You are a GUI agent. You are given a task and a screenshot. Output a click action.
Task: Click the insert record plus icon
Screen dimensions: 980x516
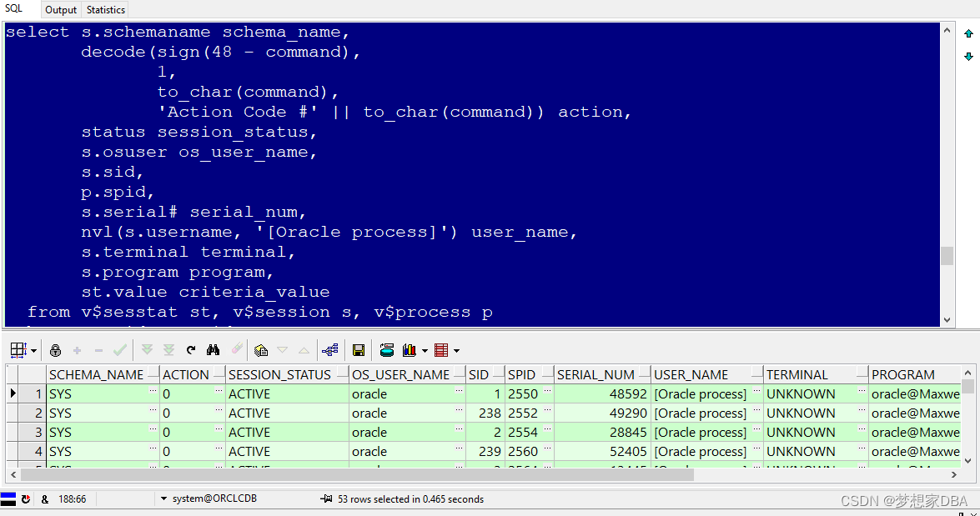77,350
